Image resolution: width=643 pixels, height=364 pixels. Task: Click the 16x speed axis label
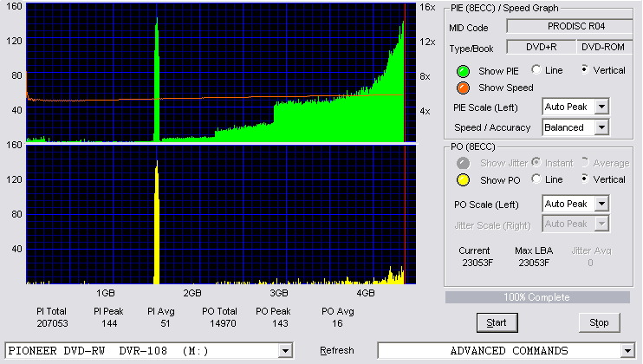427,8
